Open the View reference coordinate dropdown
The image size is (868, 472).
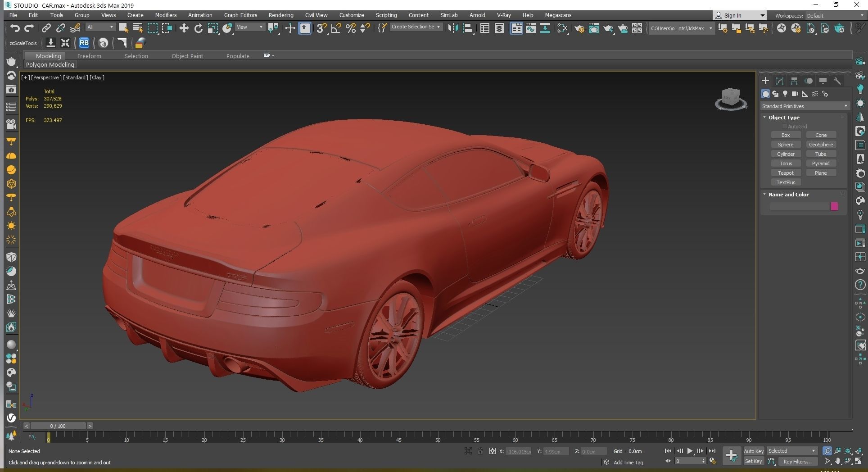[250, 27]
